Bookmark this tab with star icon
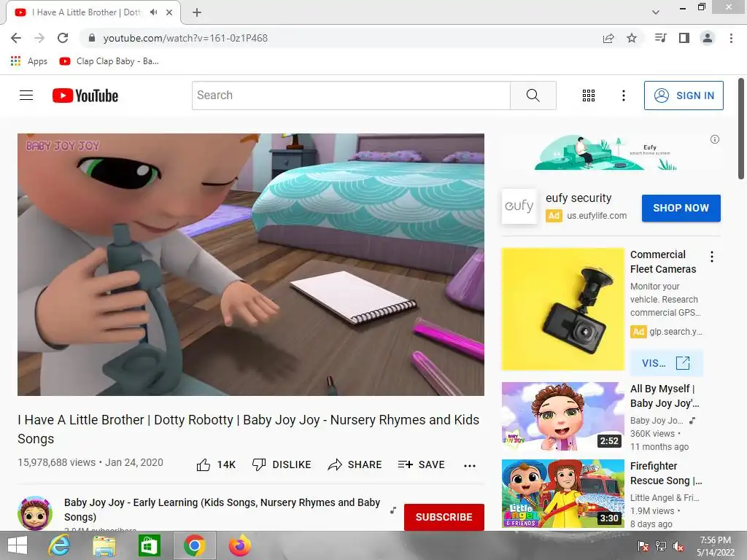This screenshot has width=747, height=560. tap(632, 38)
